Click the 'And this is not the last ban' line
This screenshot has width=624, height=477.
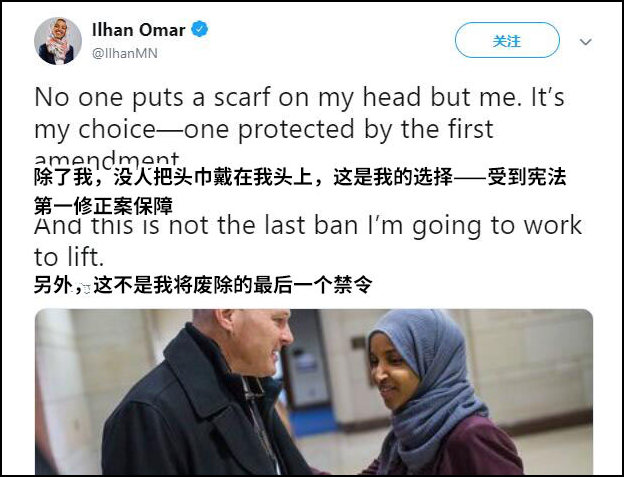308,226
